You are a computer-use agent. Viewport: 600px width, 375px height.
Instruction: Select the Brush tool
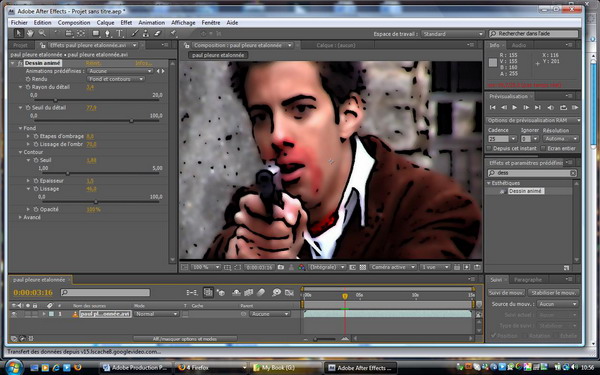click(x=134, y=34)
